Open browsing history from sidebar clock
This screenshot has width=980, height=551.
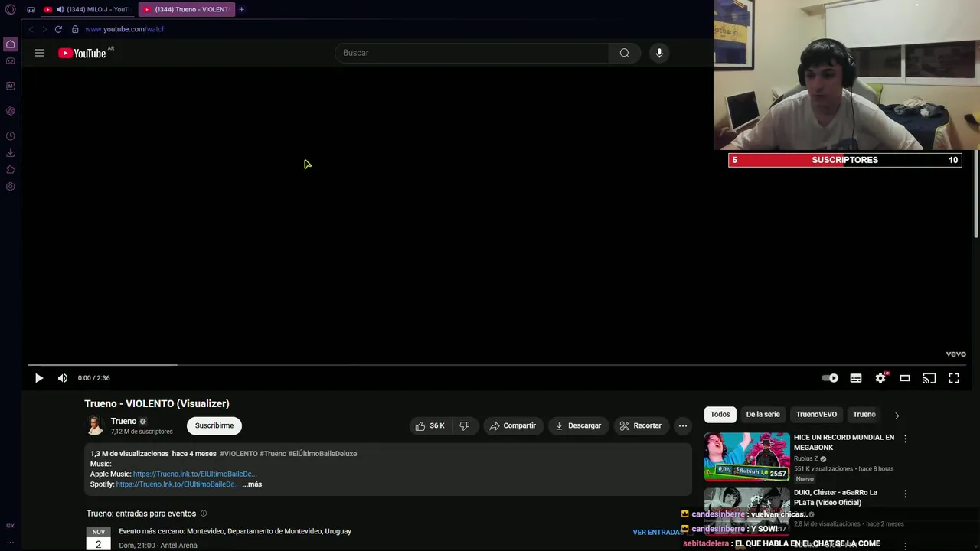pyautogui.click(x=10, y=136)
